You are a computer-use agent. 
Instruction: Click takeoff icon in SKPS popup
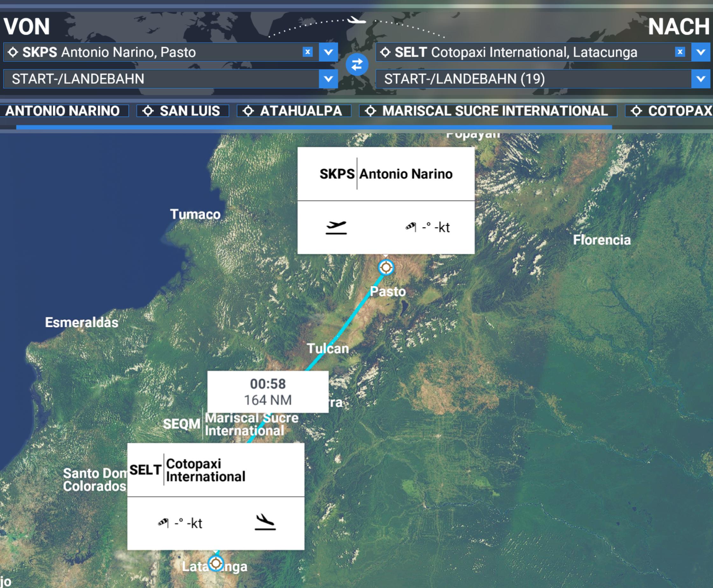pyautogui.click(x=336, y=228)
